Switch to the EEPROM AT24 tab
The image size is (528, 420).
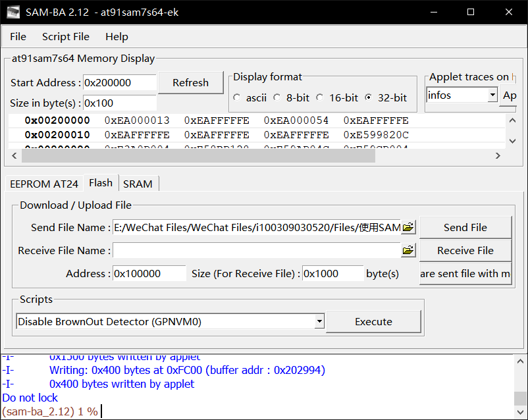click(x=43, y=183)
